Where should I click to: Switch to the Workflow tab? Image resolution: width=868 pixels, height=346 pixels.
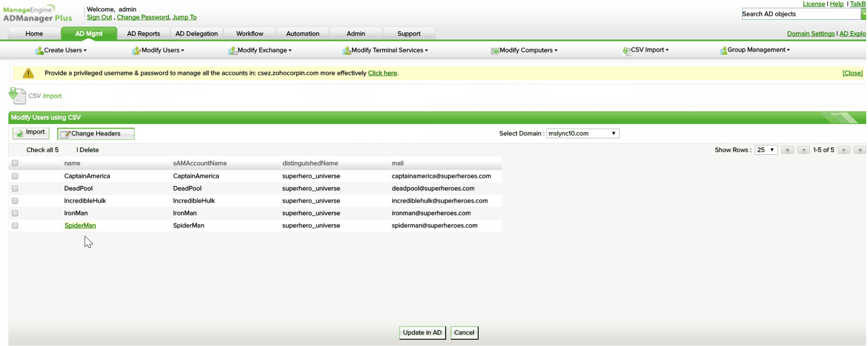[x=250, y=34]
